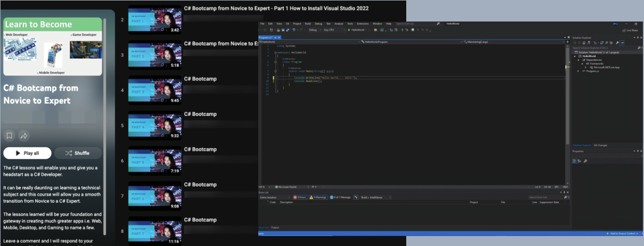Viewport: 644px width, 246px height.
Task: Click the build filter icon in Error List
Action: tap(356, 197)
